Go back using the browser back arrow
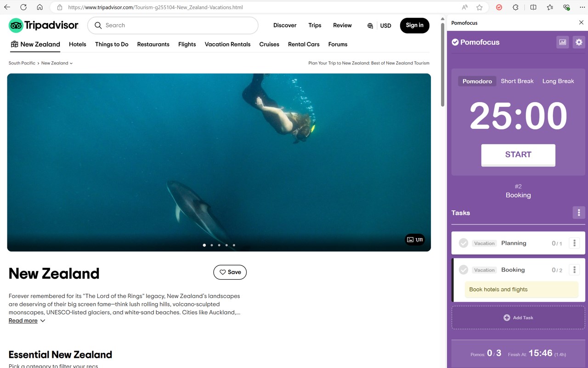Screen dimensions: 588x368 point(7,7)
